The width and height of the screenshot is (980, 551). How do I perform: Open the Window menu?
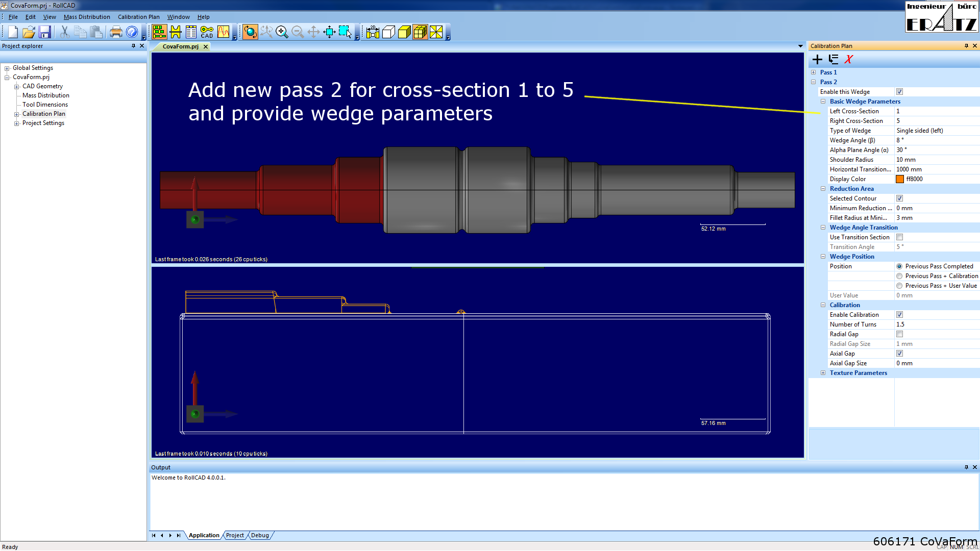click(x=179, y=17)
